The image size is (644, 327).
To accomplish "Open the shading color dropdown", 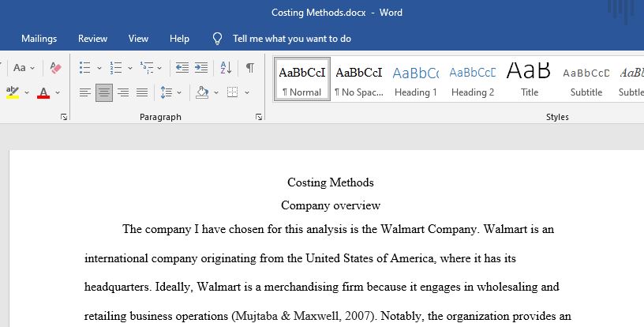I will coord(216,92).
